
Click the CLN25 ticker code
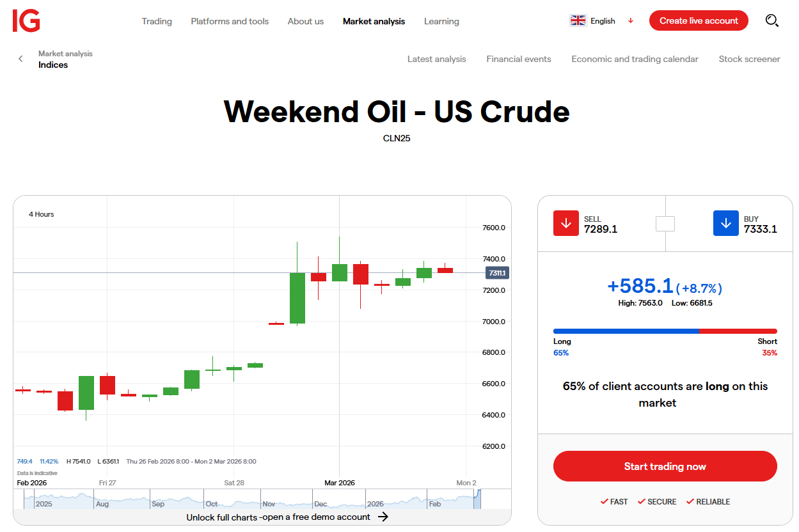tap(397, 137)
